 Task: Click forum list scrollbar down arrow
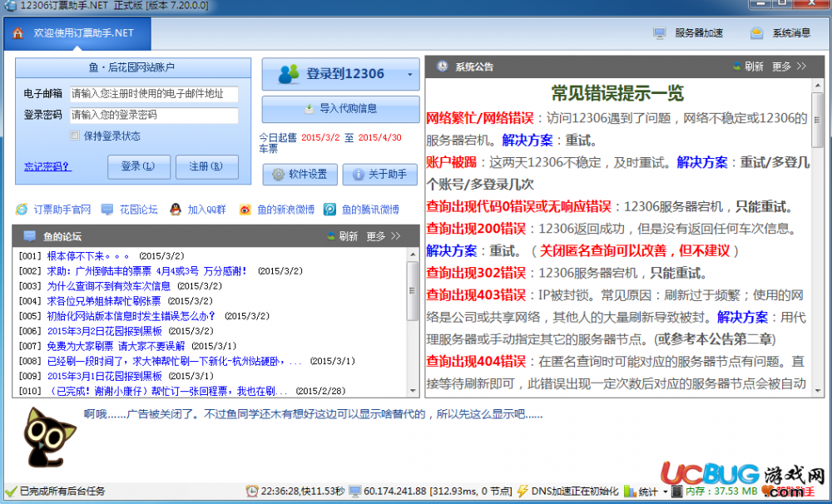(x=413, y=391)
